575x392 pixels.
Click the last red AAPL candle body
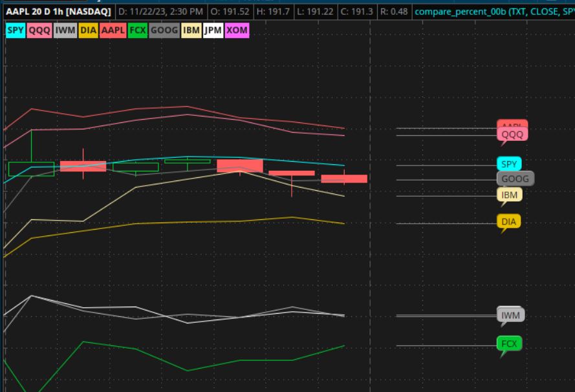point(344,179)
